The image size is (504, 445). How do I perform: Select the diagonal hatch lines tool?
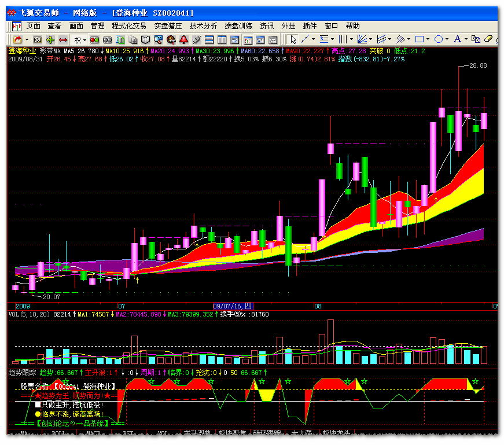pyautogui.click(x=400, y=39)
